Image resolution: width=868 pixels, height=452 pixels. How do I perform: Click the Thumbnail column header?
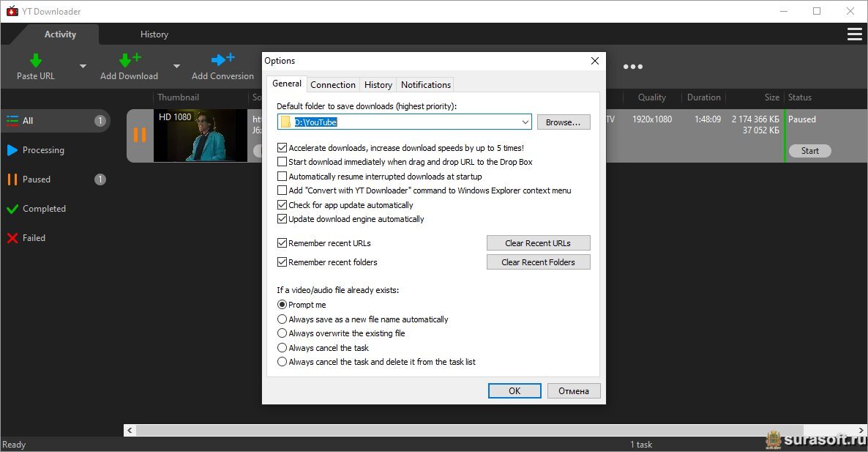point(179,97)
